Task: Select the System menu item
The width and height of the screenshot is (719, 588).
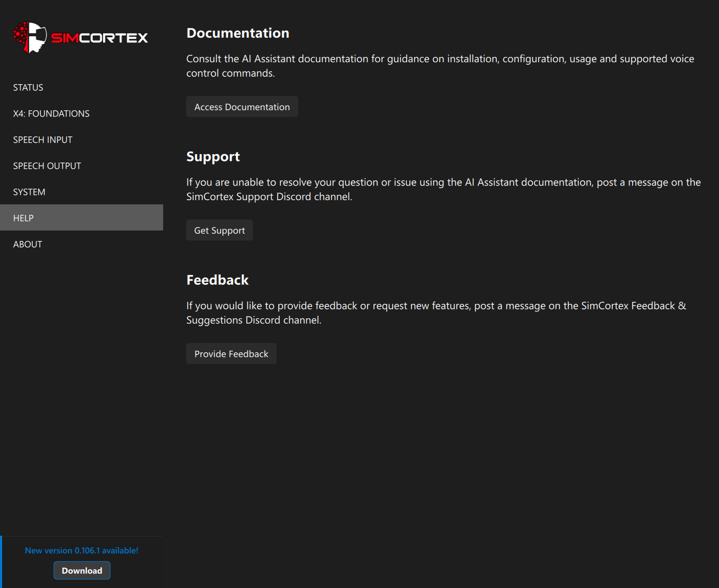Action: [x=82, y=192]
